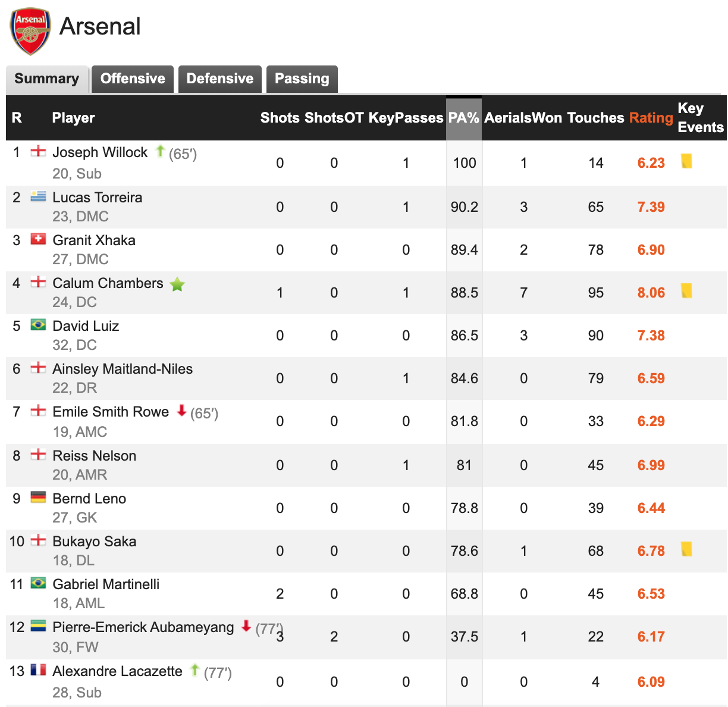Click Bukayo Saka's yellow card icon
This screenshot has width=728, height=707.
coord(686,549)
